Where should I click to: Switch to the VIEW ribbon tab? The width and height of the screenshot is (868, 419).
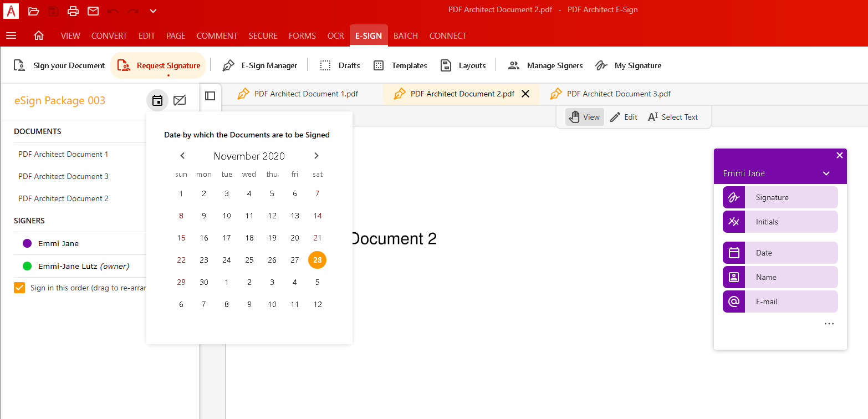tap(70, 35)
